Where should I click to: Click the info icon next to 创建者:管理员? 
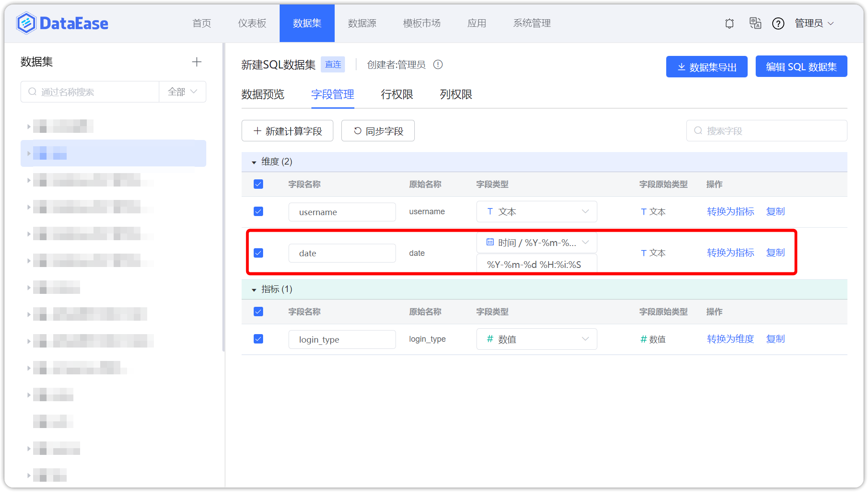coord(438,64)
